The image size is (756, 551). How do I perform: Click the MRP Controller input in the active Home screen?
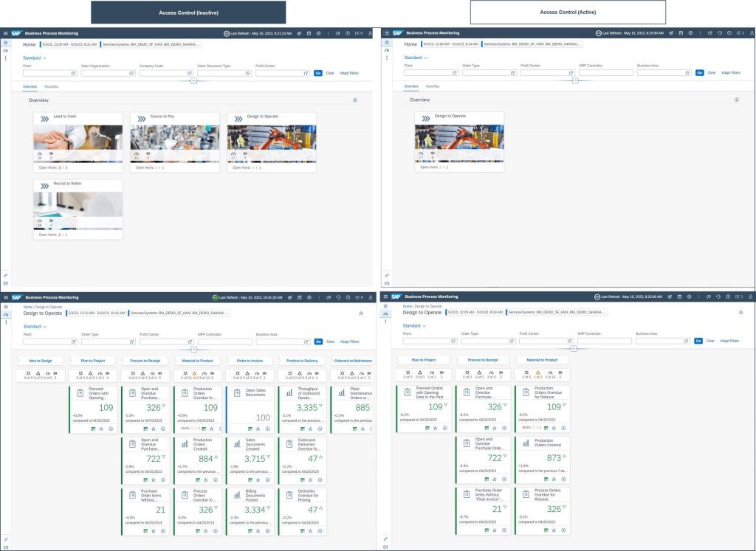click(605, 73)
